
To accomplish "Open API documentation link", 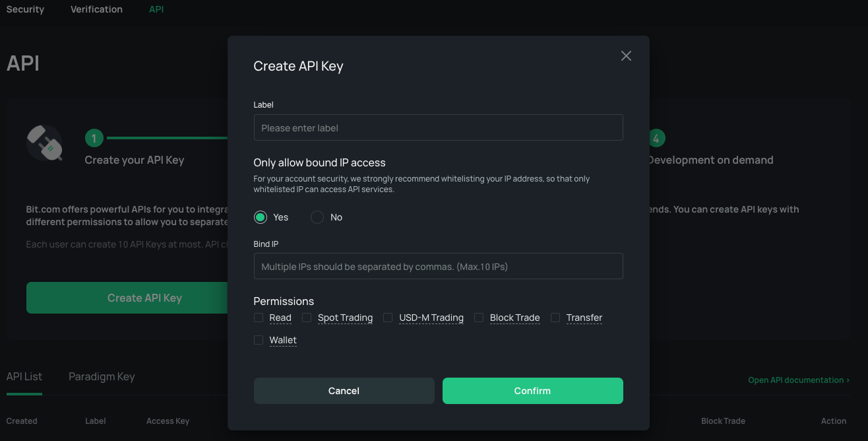I will point(798,380).
